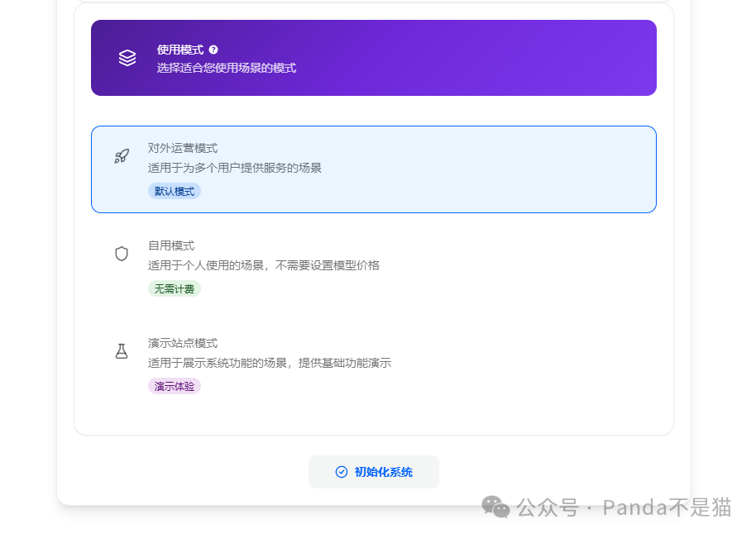The image size is (756, 538).
Task: Switch to 自用模式 mode
Action: click(373, 266)
